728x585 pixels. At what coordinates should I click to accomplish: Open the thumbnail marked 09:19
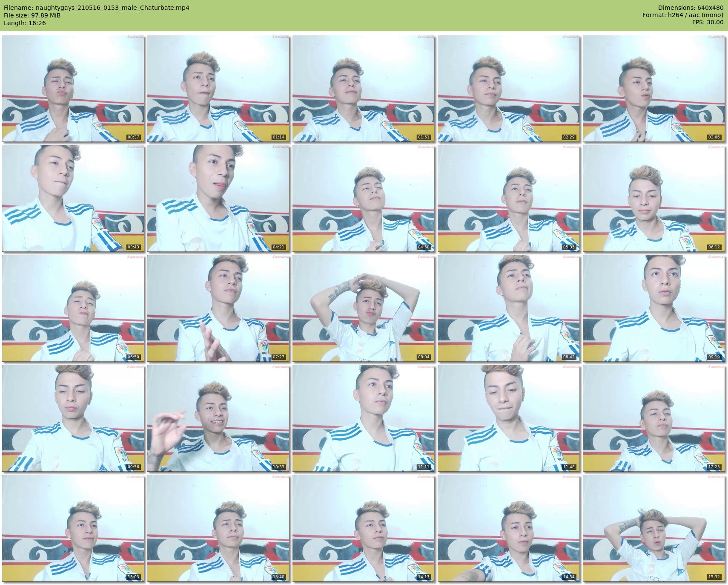pos(654,308)
